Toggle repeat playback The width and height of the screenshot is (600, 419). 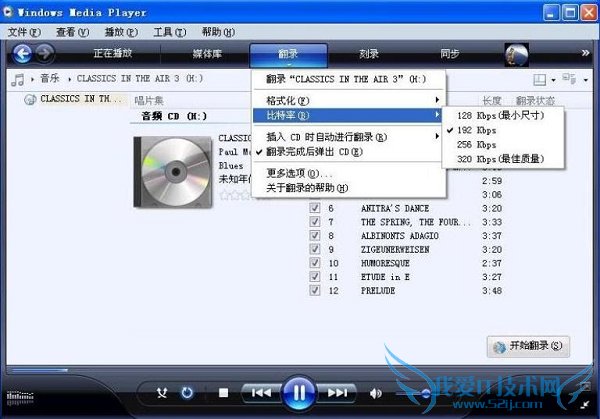coord(187,393)
